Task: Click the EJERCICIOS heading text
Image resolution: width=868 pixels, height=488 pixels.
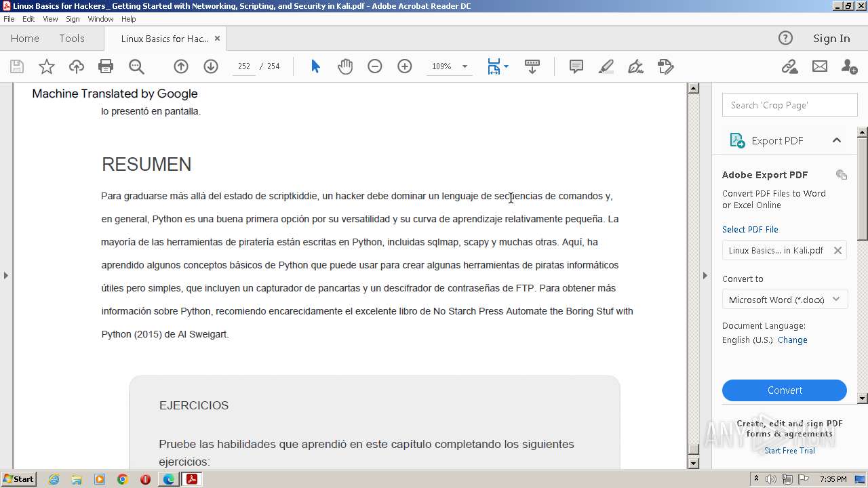Action: coord(194,405)
